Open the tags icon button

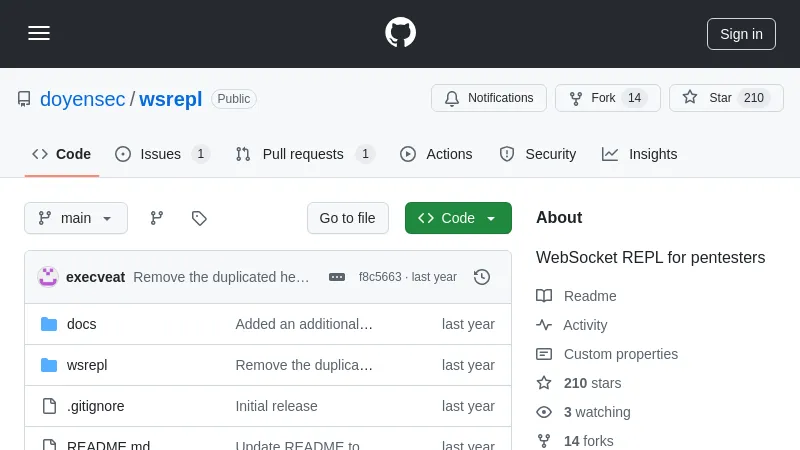[199, 218]
